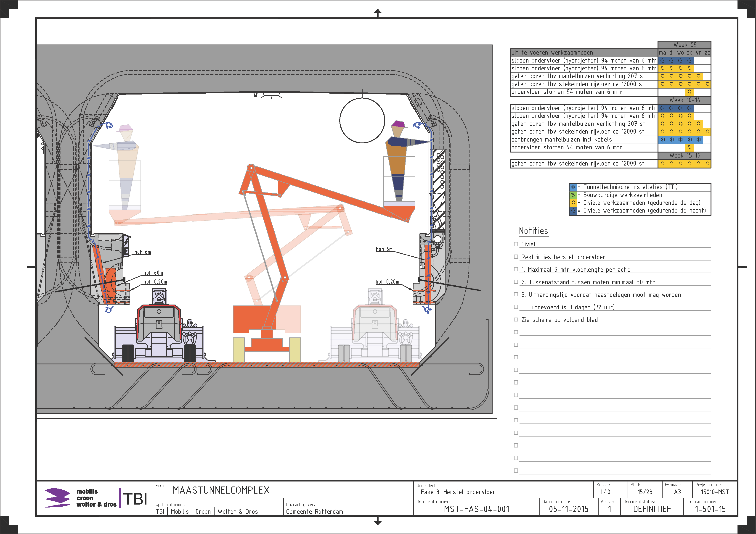Click the Week 15-16 schedule header

point(684,156)
